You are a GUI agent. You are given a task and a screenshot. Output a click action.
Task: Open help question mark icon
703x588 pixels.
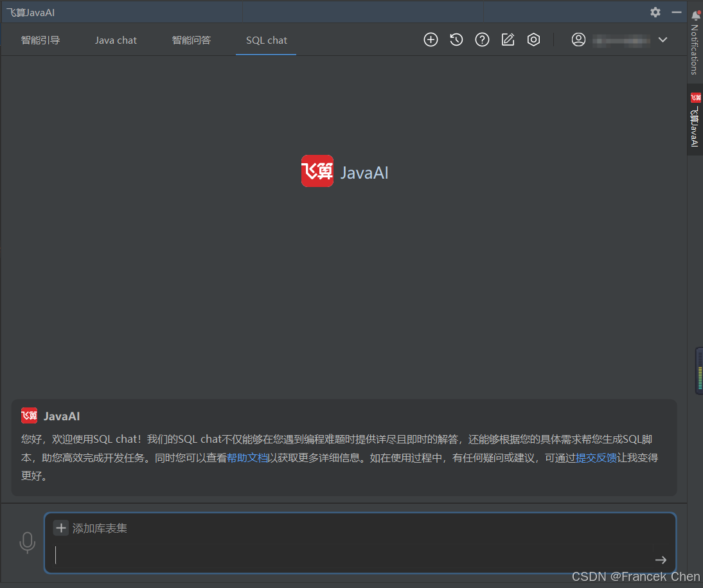482,40
